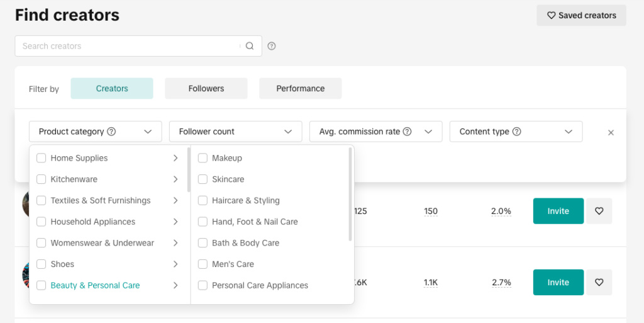The width and height of the screenshot is (644, 323).
Task: Save first creator with heart icon
Action: point(599,211)
